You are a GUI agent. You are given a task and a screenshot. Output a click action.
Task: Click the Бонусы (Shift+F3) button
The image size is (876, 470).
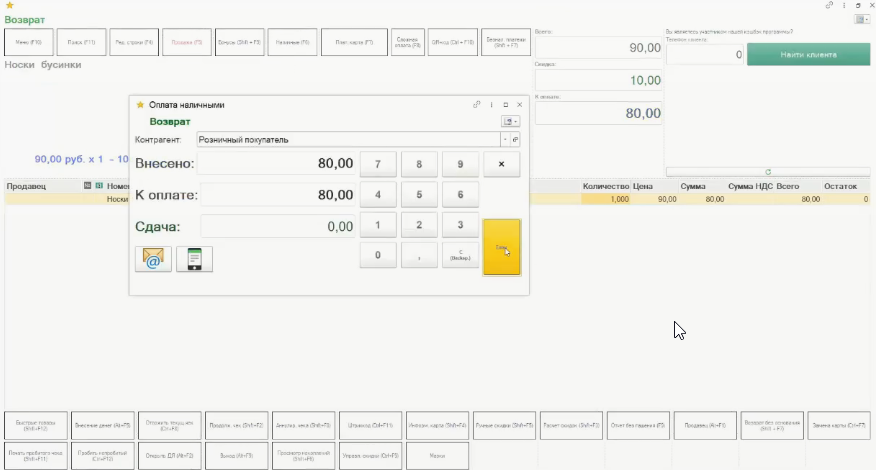tap(240, 42)
